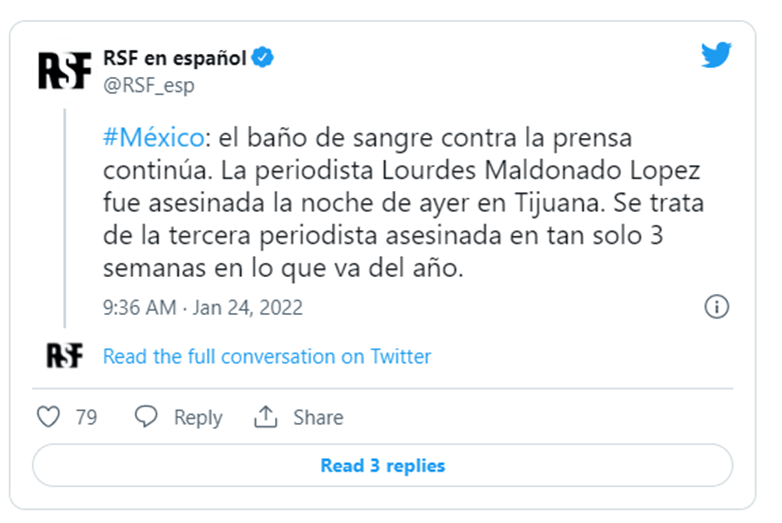Open the 9:36 AM · Jan 24, 2022 timestamp

pyautogui.click(x=202, y=307)
